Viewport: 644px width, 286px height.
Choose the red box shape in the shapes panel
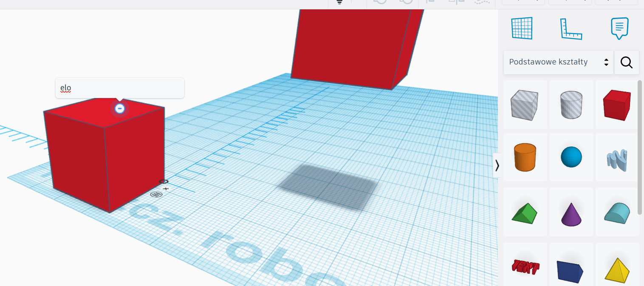617,105
